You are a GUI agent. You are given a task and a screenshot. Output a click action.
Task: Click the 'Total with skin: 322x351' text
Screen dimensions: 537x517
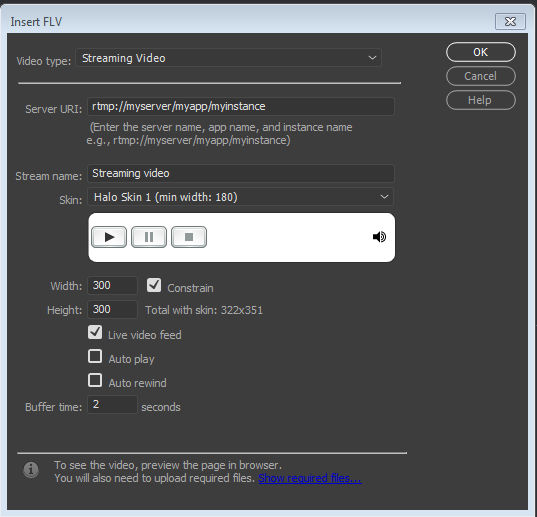(x=204, y=310)
